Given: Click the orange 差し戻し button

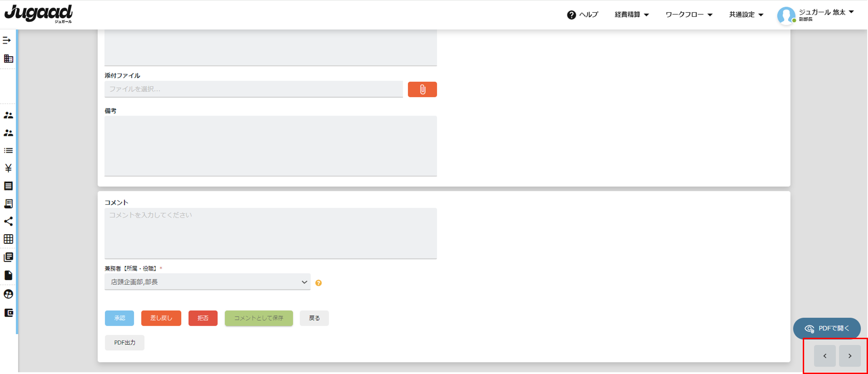Looking at the screenshot, I should (161, 318).
